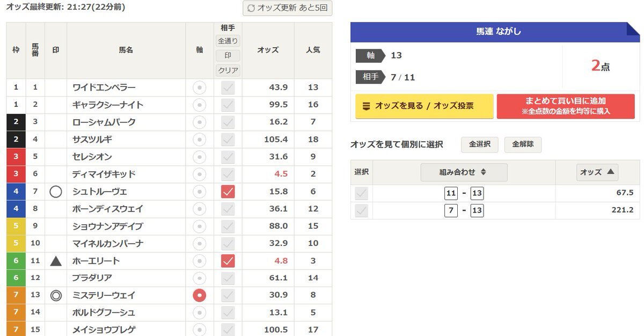The width and height of the screenshot is (644, 336).
Task: Click the クリア clear button
Action: [228, 70]
